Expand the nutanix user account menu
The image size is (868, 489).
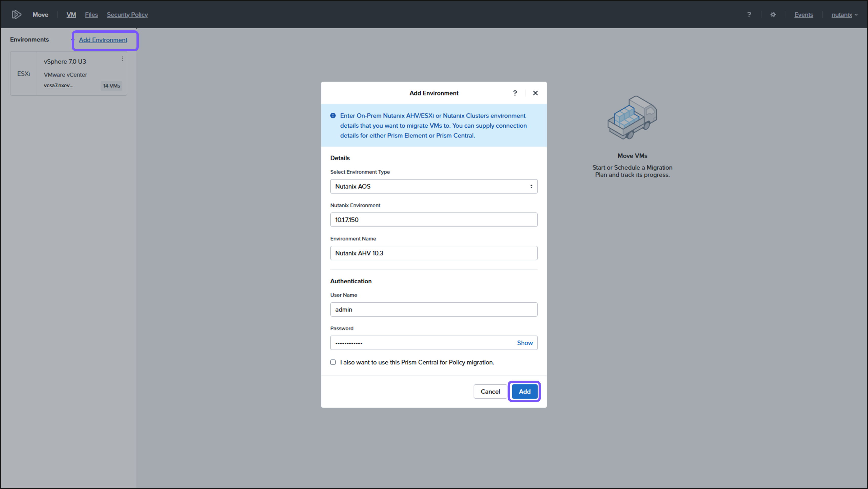coord(844,14)
